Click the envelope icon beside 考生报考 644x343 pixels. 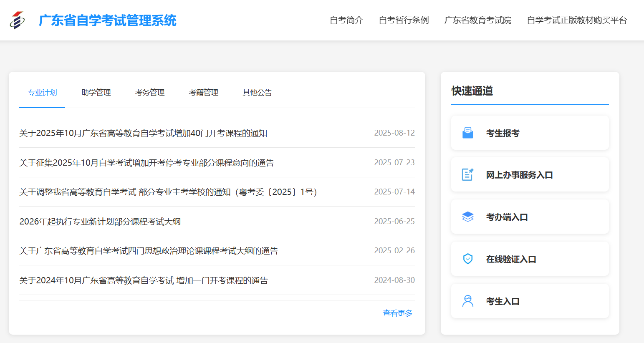tap(468, 133)
